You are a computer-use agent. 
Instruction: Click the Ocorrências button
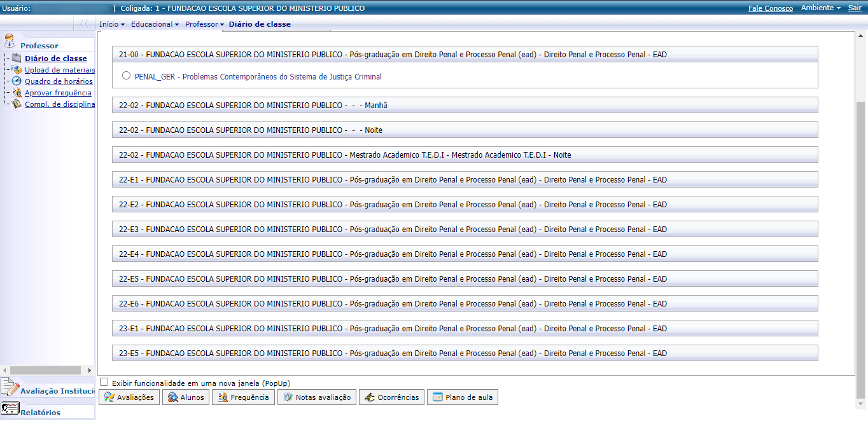pyautogui.click(x=392, y=397)
